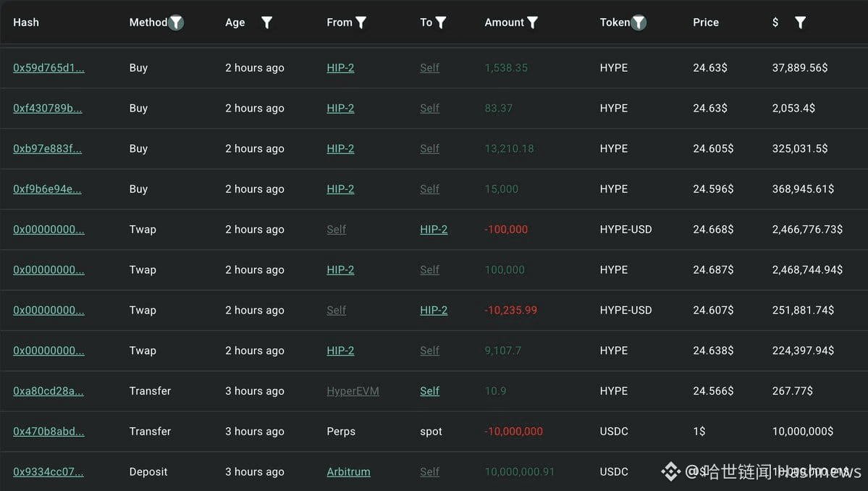Click the From column filter icon
868x491 pixels.
[x=361, y=22]
